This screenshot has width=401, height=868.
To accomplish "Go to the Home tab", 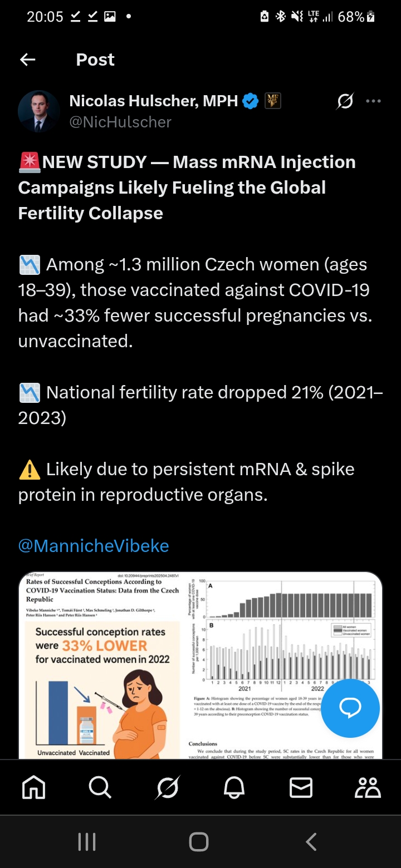I will click(x=33, y=787).
